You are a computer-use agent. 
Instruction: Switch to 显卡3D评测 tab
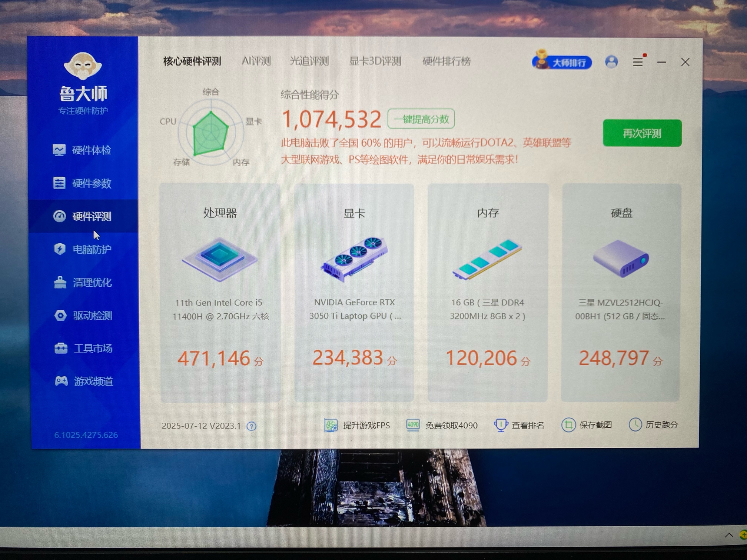point(375,61)
